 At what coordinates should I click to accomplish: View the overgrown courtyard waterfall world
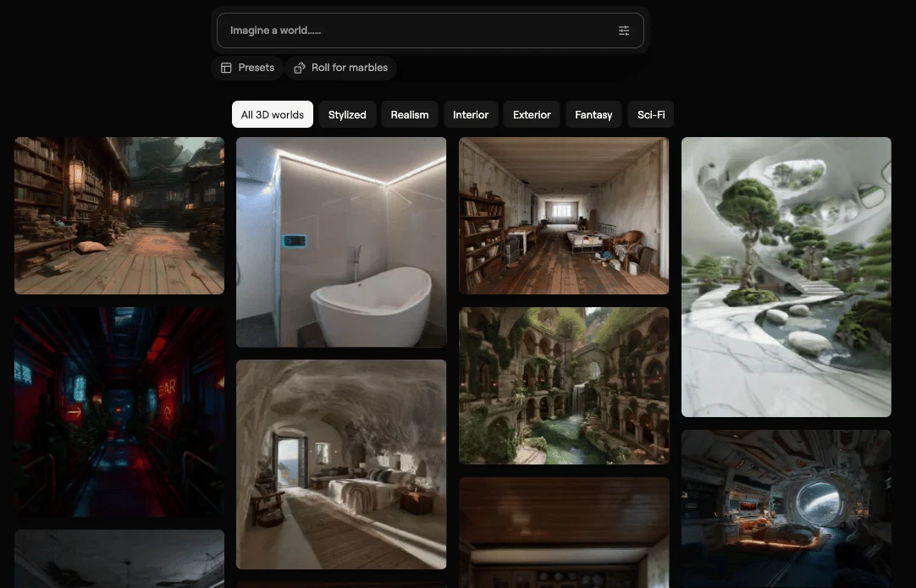[x=564, y=385]
